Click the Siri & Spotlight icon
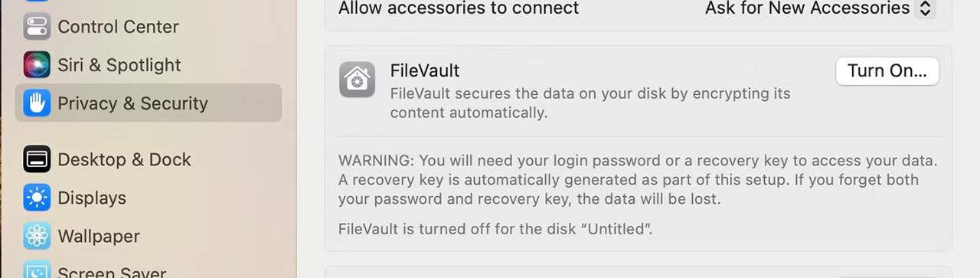The height and width of the screenshot is (278, 980). [37, 65]
